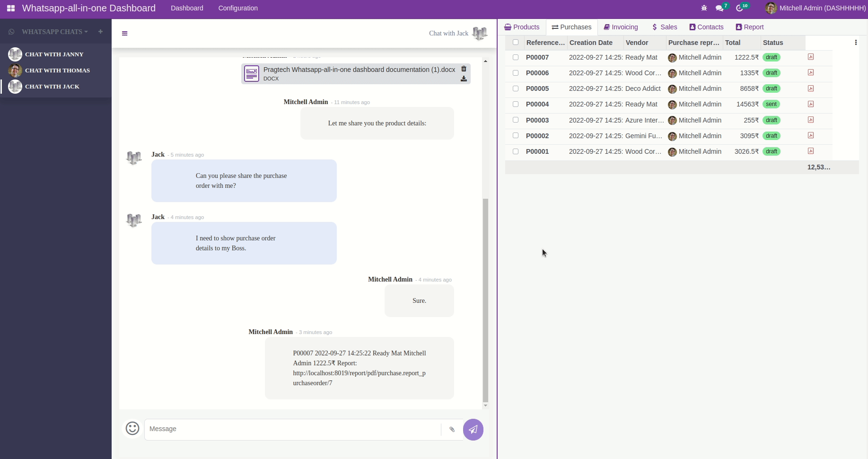868x459 pixels.
Task: Open the PDF report icon for P00004
Action: (811, 104)
